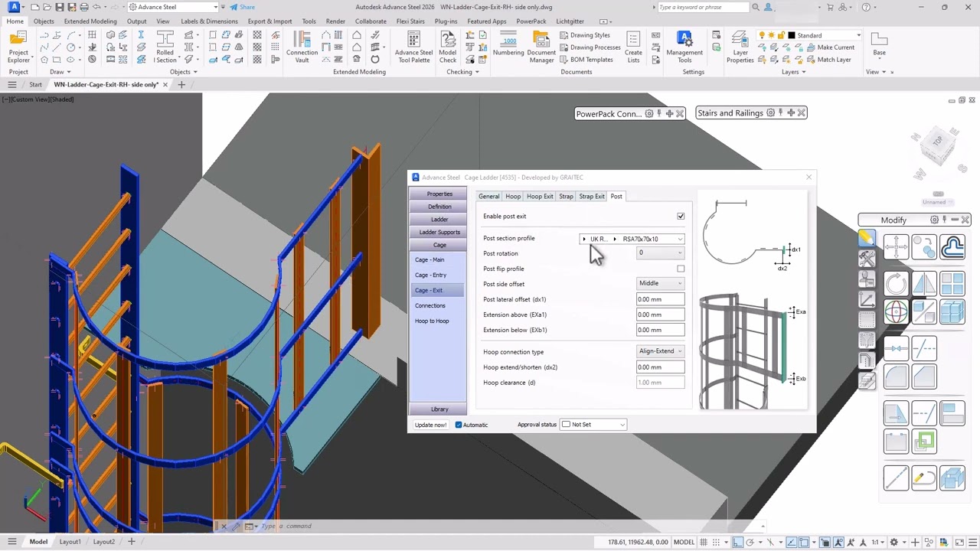Run the Model Check tool

coord(448,47)
